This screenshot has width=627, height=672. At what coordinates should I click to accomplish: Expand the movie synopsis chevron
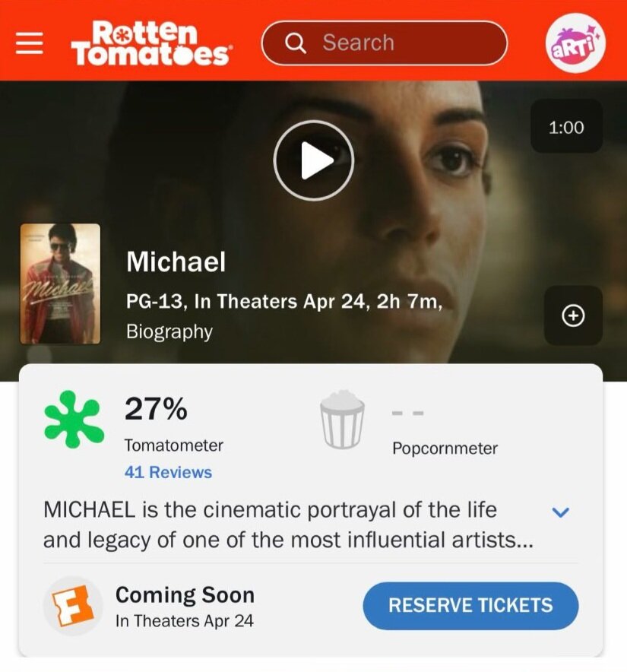click(x=560, y=512)
